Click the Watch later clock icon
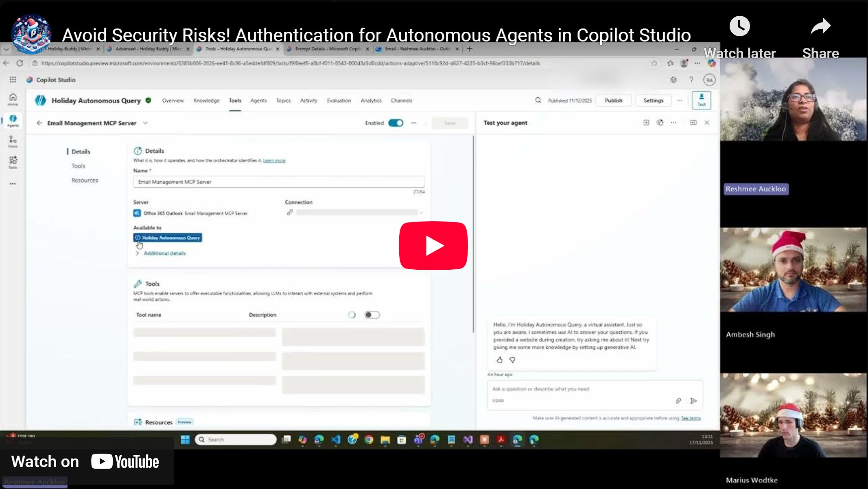 pyautogui.click(x=739, y=27)
